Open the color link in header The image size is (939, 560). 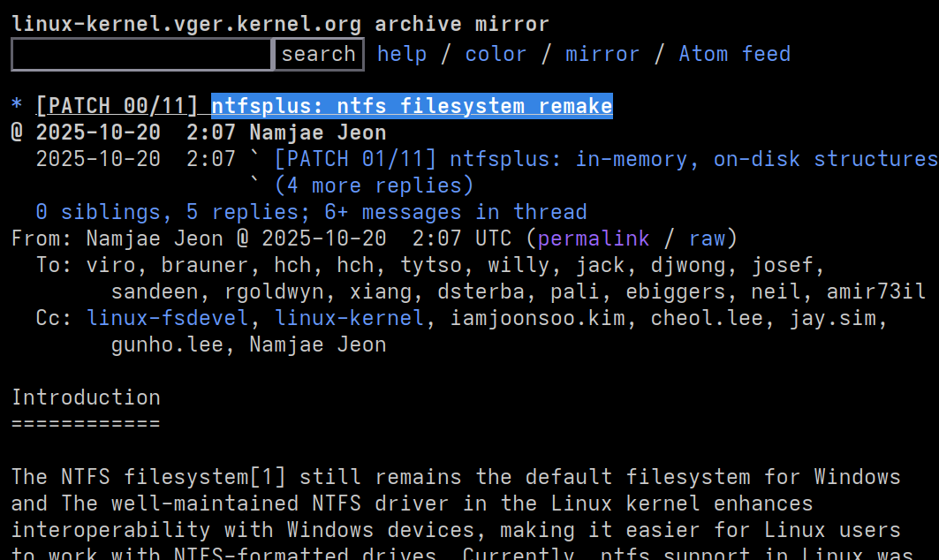pyautogui.click(x=496, y=54)
